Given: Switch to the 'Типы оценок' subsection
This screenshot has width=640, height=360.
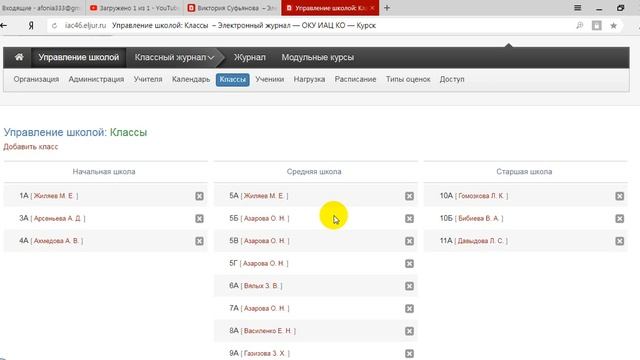Looking at the screenshot, I should 408,79.
